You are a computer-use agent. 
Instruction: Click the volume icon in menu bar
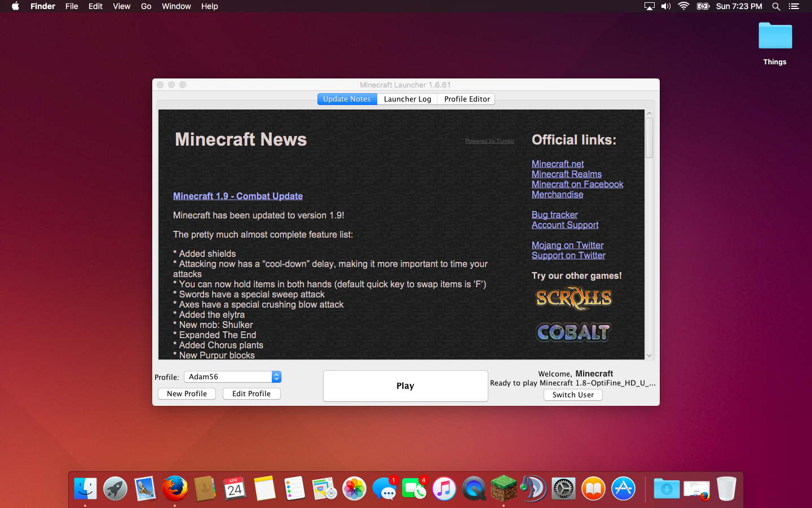coord(666,6)
